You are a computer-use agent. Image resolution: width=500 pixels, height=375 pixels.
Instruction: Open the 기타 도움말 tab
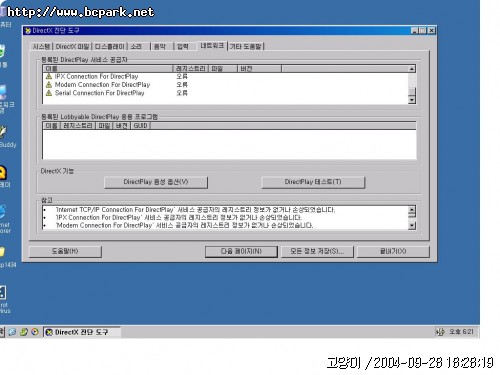coord(246,47)
